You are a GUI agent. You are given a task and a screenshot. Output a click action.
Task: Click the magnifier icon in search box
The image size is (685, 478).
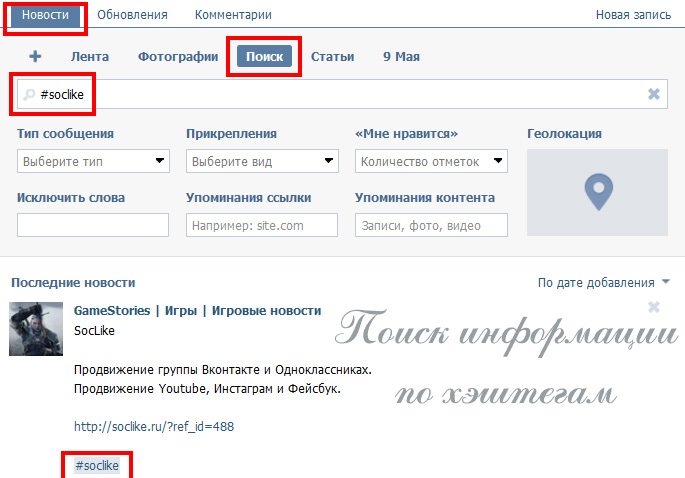click(x=29, y=95)
